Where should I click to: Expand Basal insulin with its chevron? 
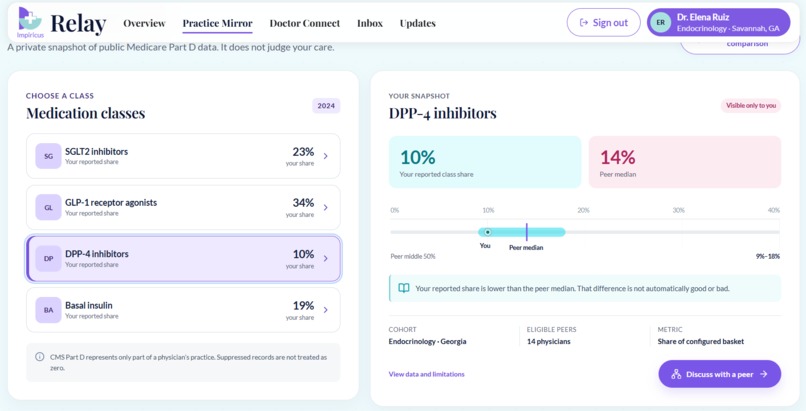click(325, 310)
